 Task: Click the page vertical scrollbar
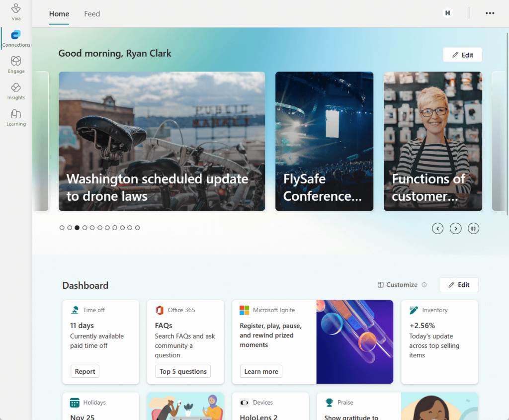click(x=507, y=123)
